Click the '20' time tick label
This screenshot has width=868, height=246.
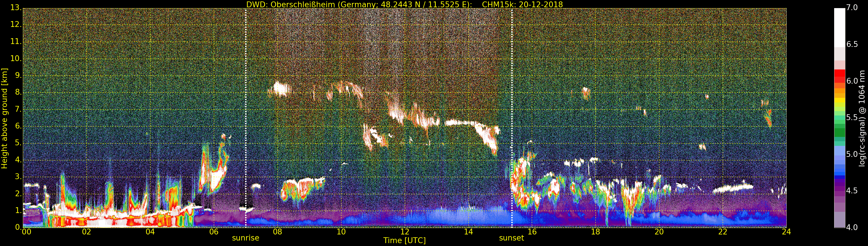coord(659,232)
